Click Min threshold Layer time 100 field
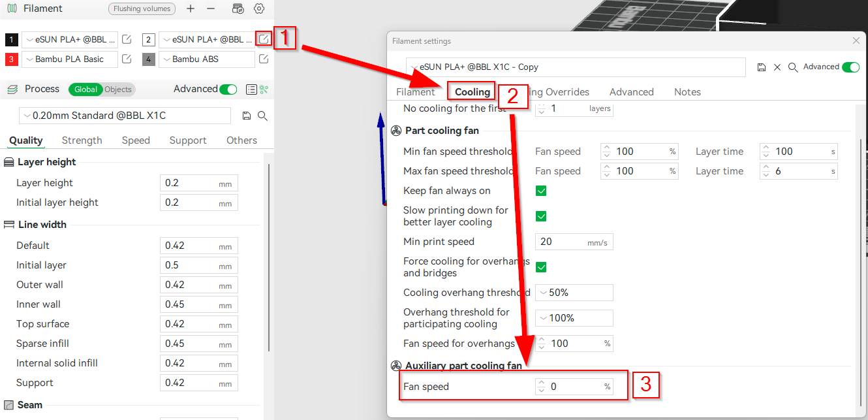Viewport: 868px width, 420px height. coord(799,152)
